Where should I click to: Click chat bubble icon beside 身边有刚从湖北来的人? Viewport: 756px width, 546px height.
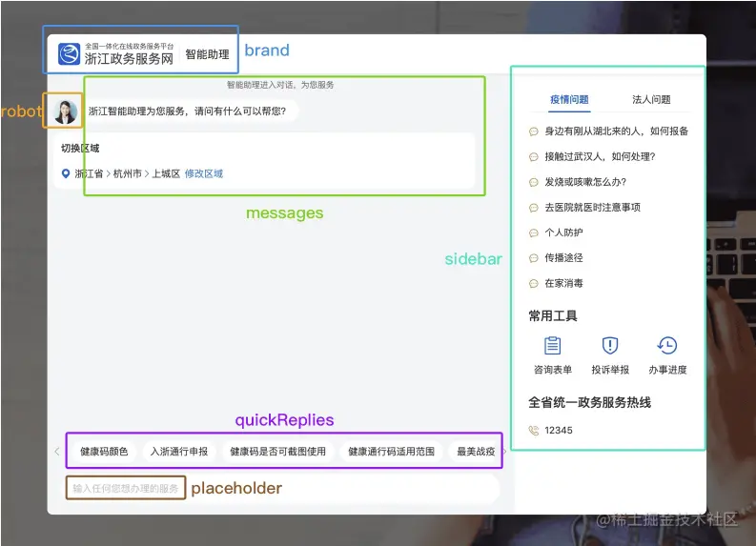(533, 131)
